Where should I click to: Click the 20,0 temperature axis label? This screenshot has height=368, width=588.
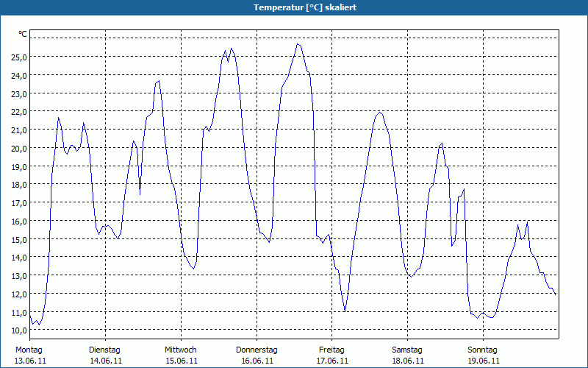pyautogui.click(x=18, y=149)
